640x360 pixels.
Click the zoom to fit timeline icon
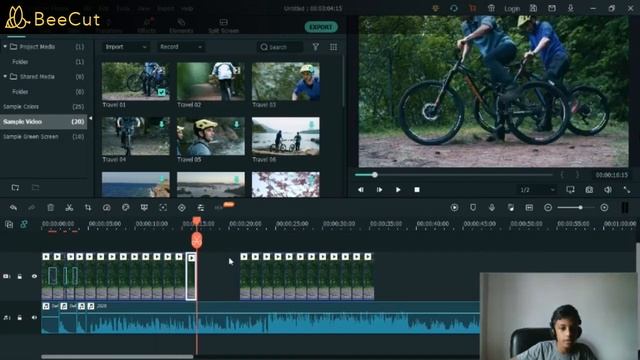[529, 208]
